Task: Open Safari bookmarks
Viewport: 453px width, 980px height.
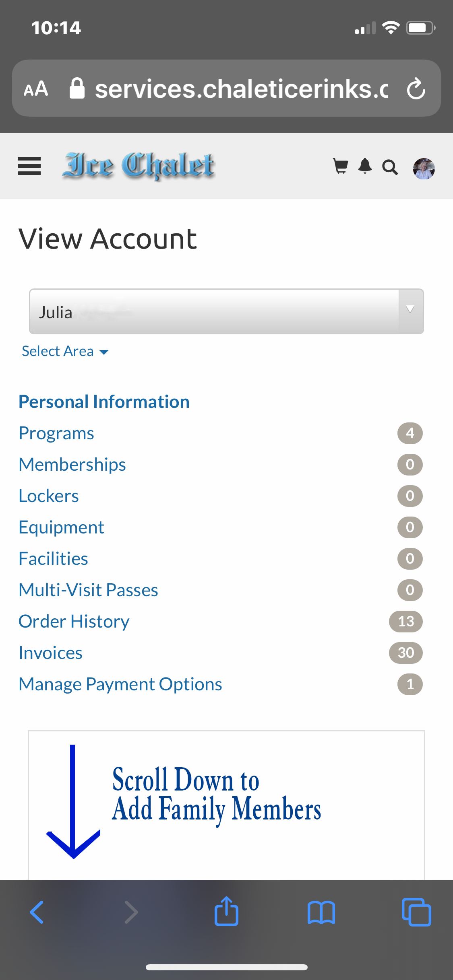Action: coord(321,912)
